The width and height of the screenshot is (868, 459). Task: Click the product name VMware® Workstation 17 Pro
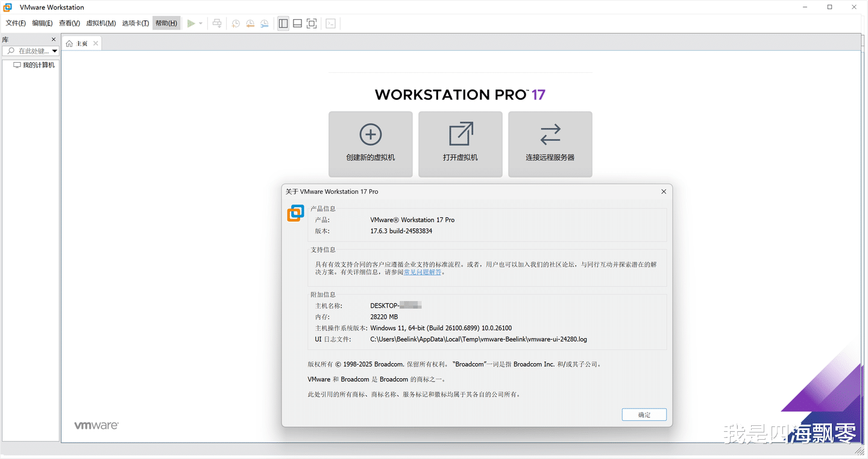412,220
